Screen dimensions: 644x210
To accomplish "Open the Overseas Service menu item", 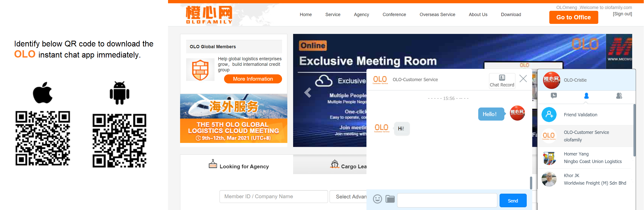I will [x=437, y=15].
